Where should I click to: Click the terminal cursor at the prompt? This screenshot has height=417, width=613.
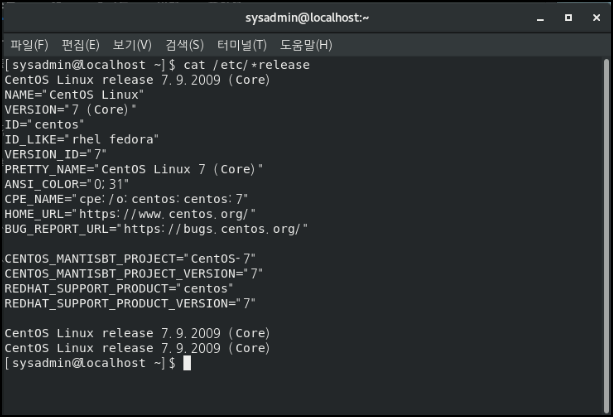click(187, 363)
